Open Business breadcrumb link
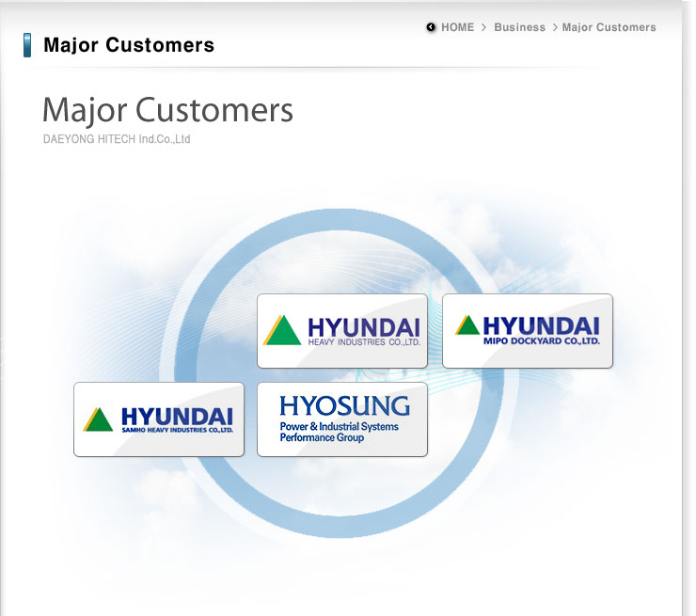The width and height of the screenshot is (696, 616). click(x=519, y=27)
